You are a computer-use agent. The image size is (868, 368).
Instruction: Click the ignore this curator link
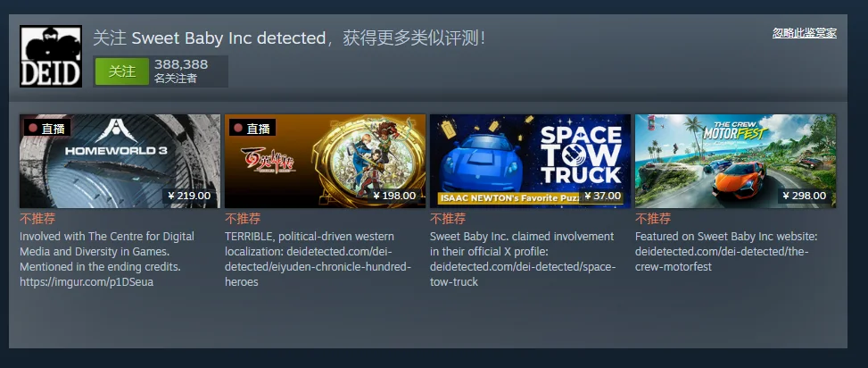coord(805,33)
